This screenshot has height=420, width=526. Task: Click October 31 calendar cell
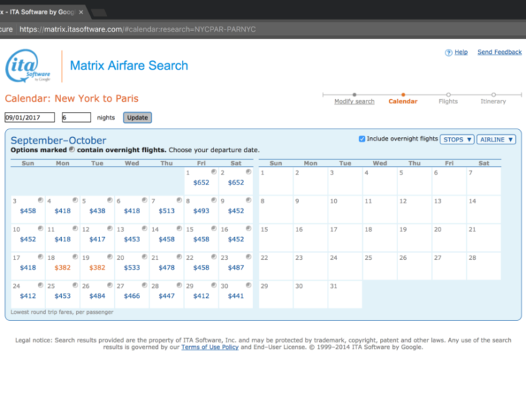point(345,294)
